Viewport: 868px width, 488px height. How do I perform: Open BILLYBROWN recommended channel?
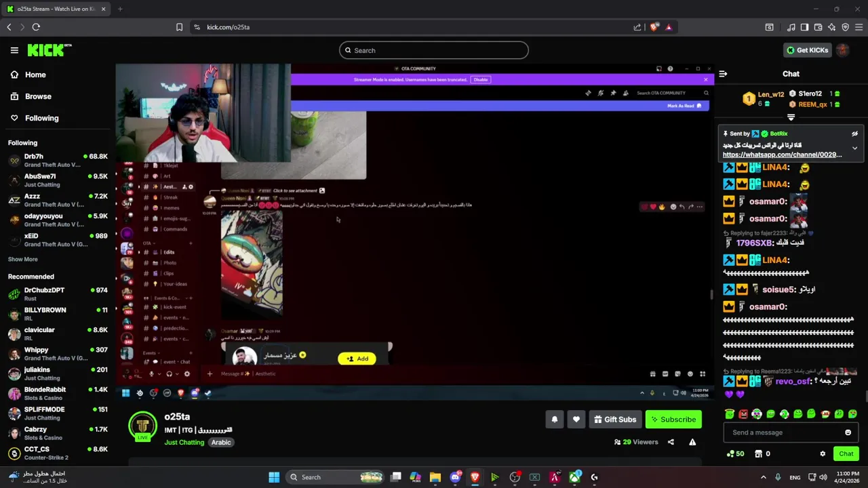58,314
